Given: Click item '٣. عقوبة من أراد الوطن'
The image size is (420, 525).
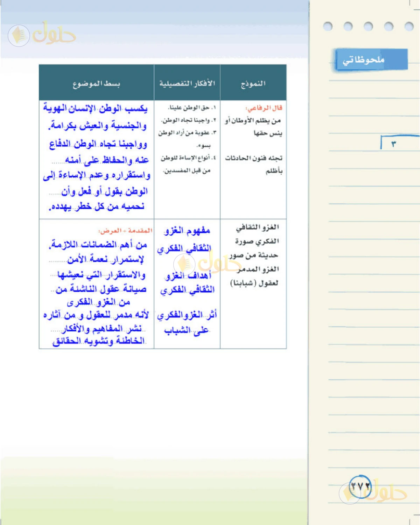Looking at the screenshot, I should coord(187,133).
